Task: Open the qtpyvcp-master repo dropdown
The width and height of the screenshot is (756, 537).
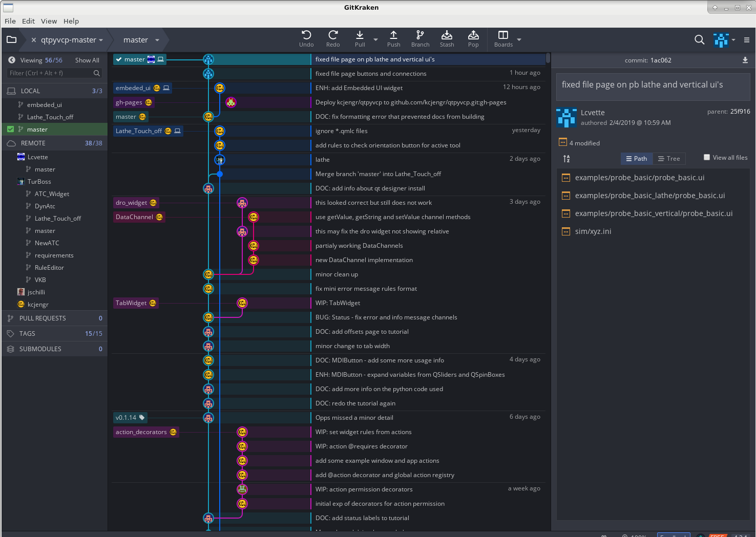Action: click(101, 40)
